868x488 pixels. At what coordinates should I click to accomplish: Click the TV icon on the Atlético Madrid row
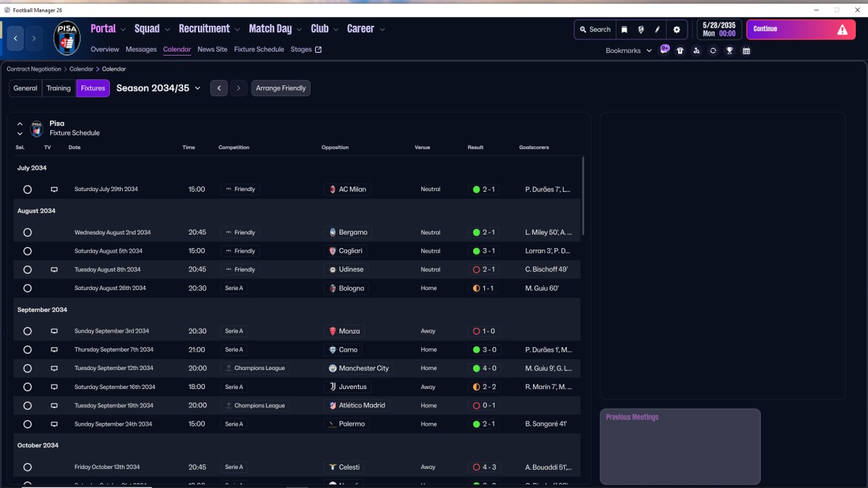point(54,406)
